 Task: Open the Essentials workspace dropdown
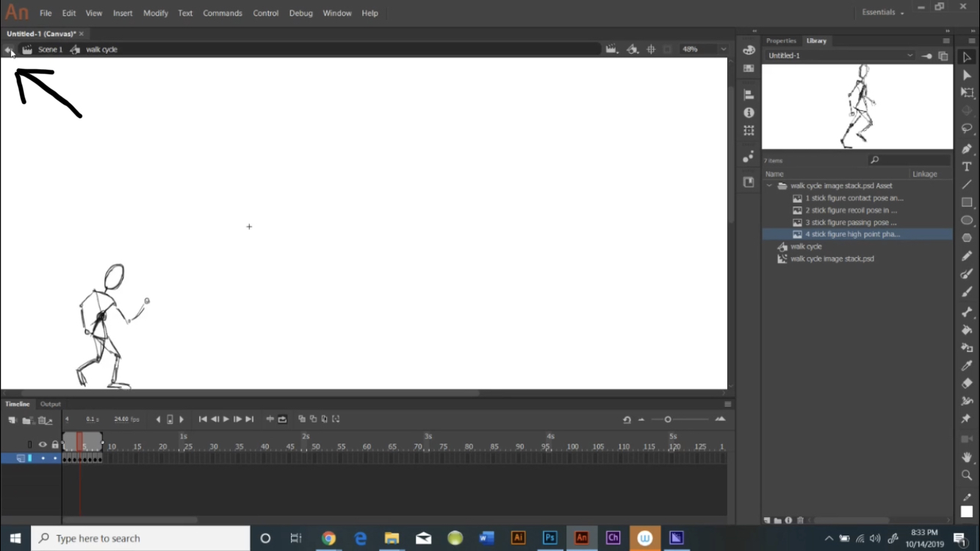pos(880,12)
